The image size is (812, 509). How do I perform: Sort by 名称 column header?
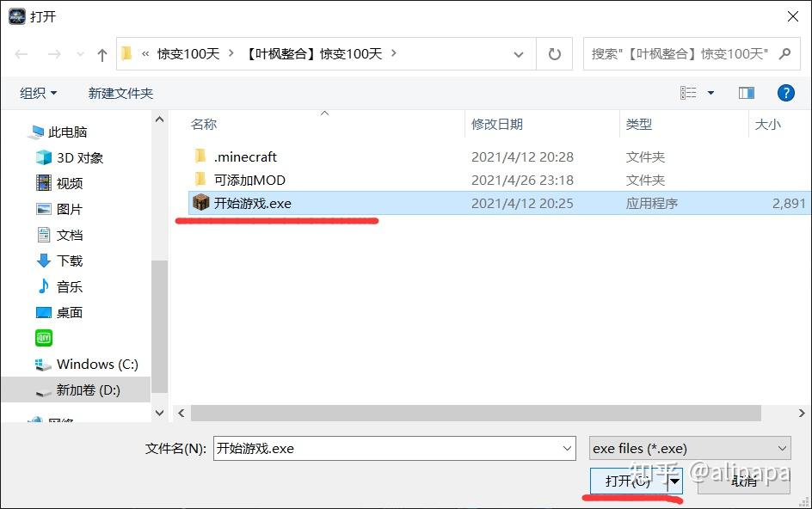pos(204,125)
